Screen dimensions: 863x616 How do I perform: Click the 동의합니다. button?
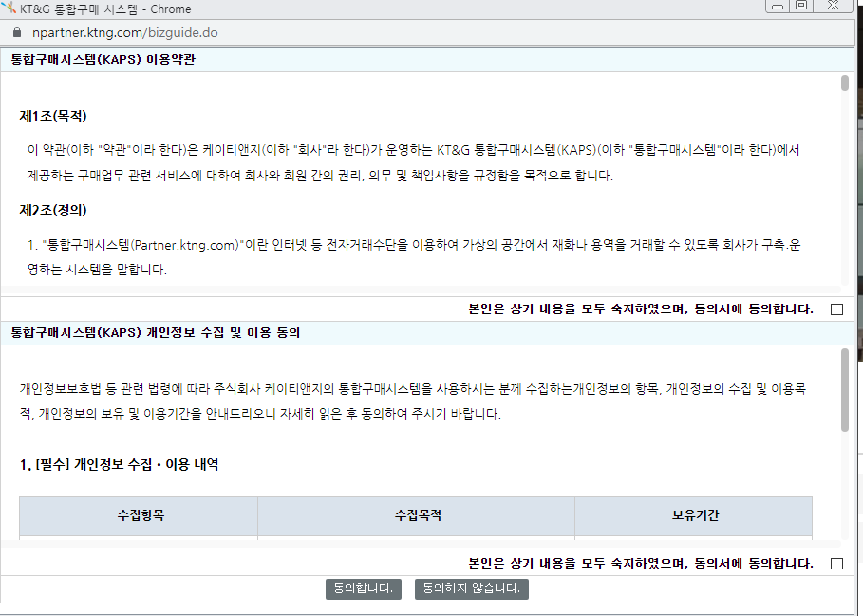(364, 588)
